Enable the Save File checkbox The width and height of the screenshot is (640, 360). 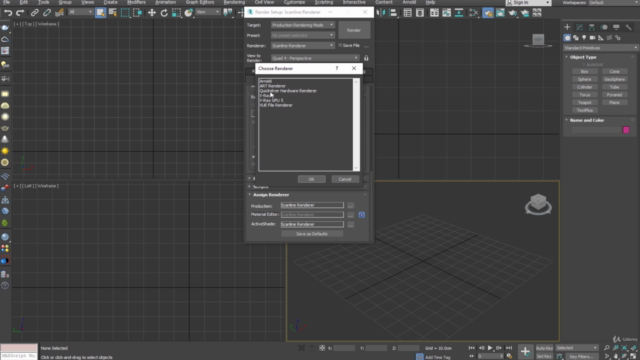pyautogui.click(x=340, y=45)
